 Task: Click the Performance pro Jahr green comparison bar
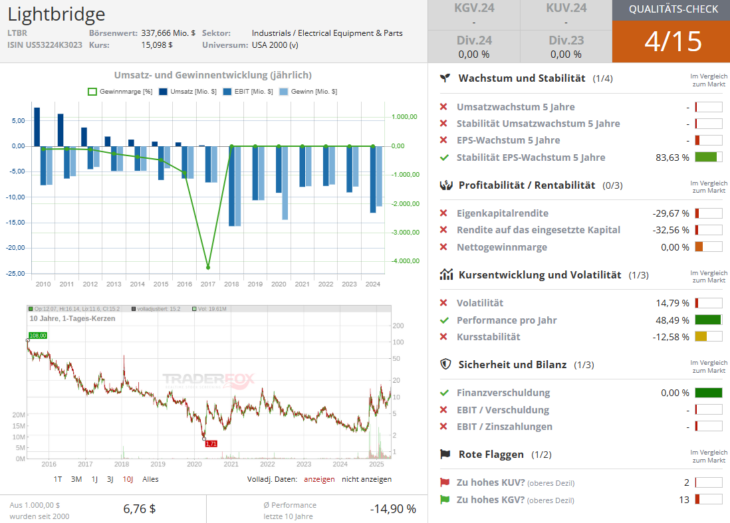point(707,320)
